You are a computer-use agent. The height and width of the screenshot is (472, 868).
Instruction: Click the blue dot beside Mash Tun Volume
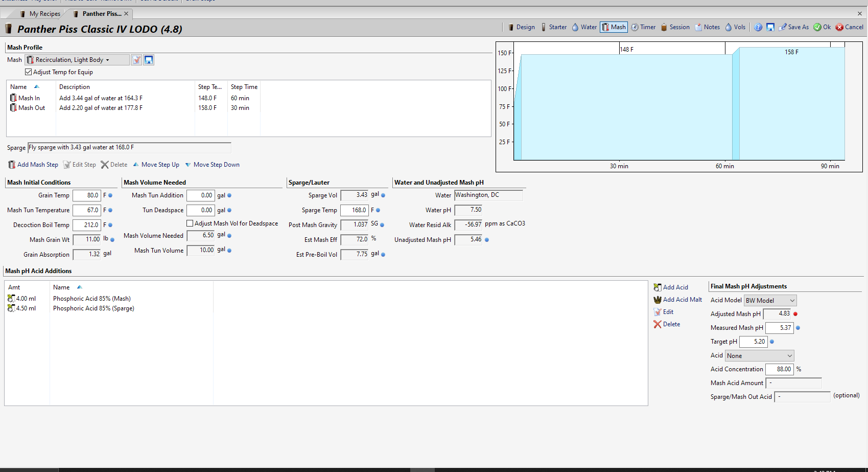pyautogui.click(x=229, y=251)
